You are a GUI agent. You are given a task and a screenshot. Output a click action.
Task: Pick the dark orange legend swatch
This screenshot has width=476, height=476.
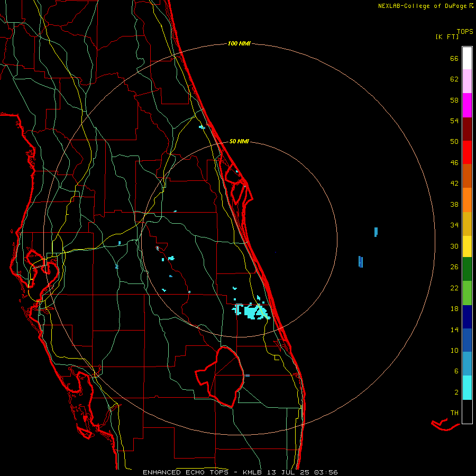[467, 176]
